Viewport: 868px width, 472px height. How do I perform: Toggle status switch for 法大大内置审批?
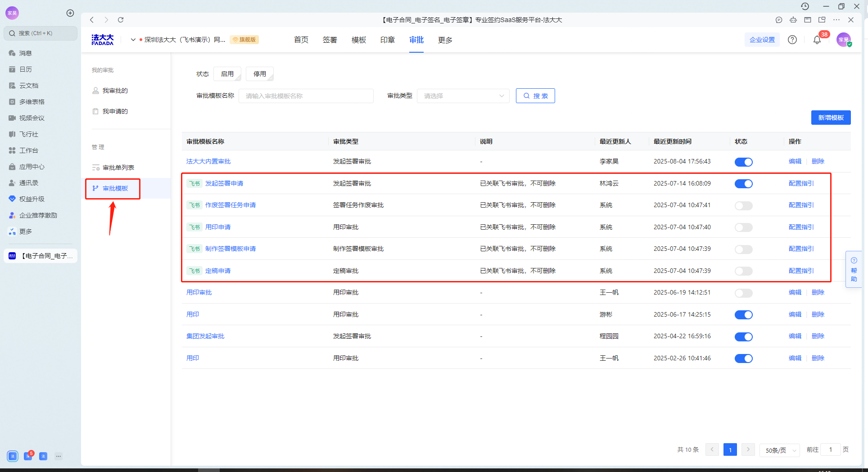click(744, 162)
